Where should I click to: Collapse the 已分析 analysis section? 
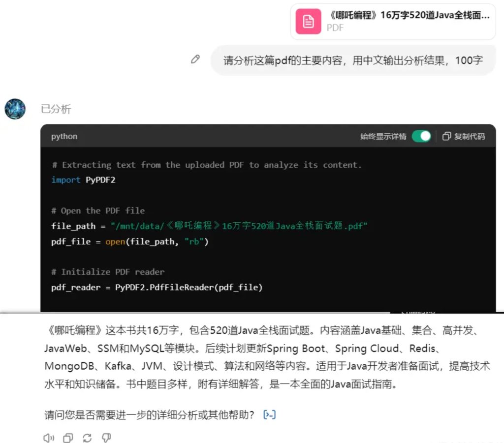tap(56, 109)
